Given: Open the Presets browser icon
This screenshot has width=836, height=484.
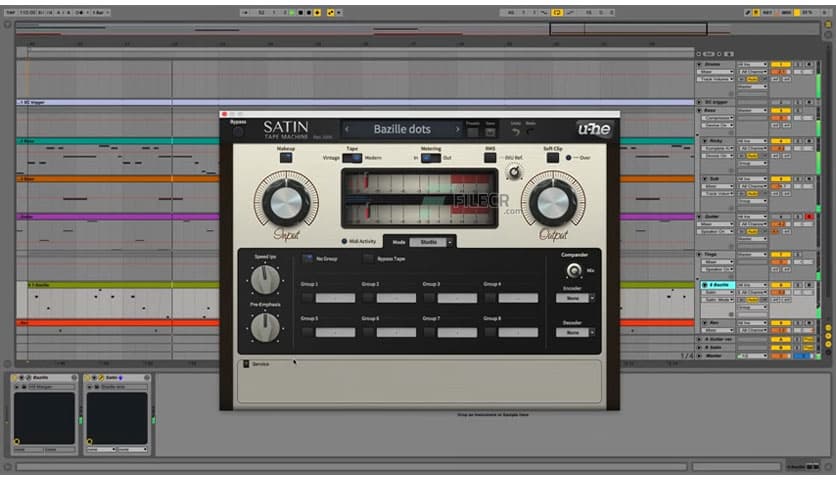Looking at the screenshot, I should pos(473,131).
